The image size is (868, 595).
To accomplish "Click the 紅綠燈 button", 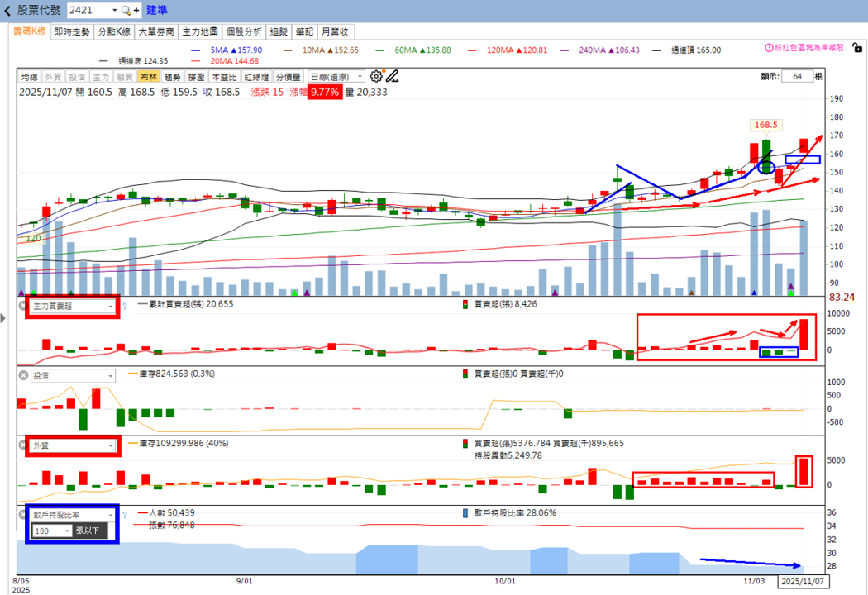I will click(x=256, y=77).
